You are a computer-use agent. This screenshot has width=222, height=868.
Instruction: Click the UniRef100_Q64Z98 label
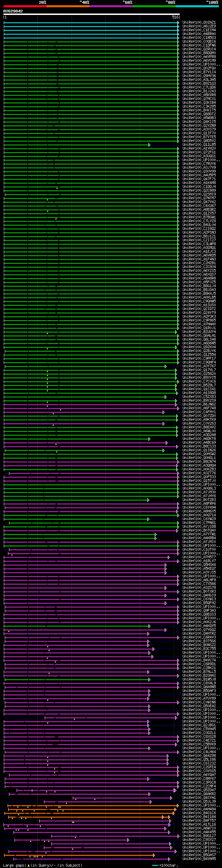pyautogui.click(x=199, y=756)
